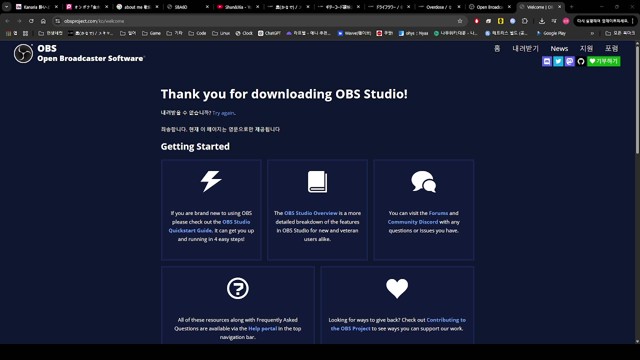Viewport: 640px width, 360px height.
Task: Click the Try again download link
Action: (223, 113)
